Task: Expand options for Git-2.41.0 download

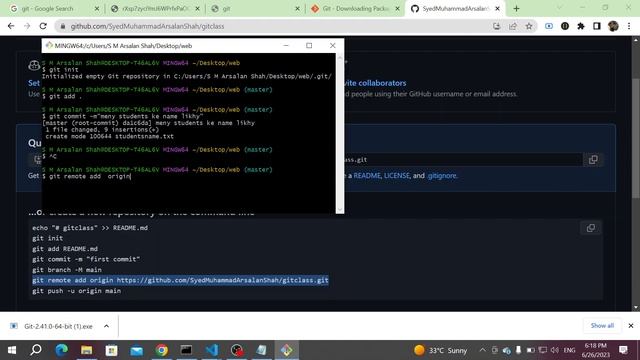Action: click(107, 326)
